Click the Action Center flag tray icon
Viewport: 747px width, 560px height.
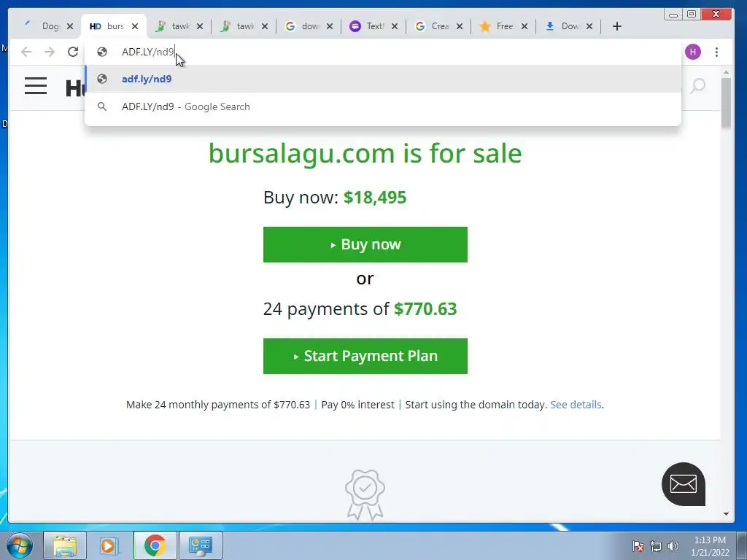point(638,546)
